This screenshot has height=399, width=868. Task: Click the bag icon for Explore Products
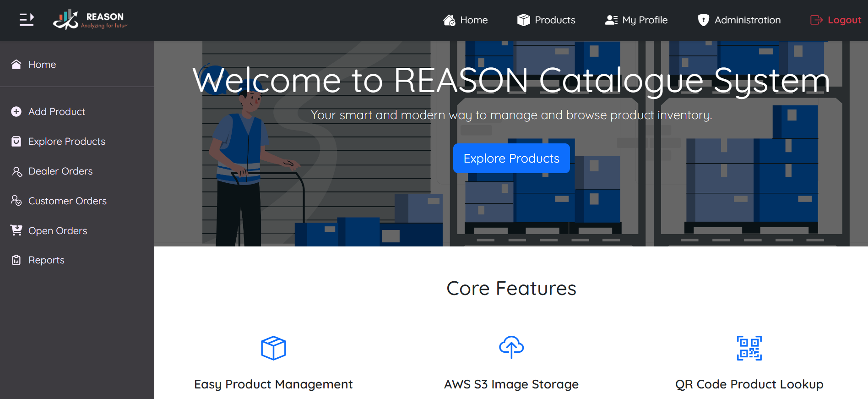point(16,142)
